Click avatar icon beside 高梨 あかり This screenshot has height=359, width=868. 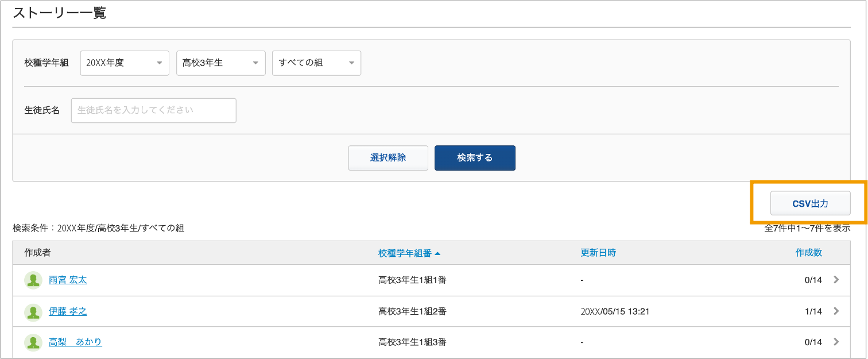(x=33, y=342)
